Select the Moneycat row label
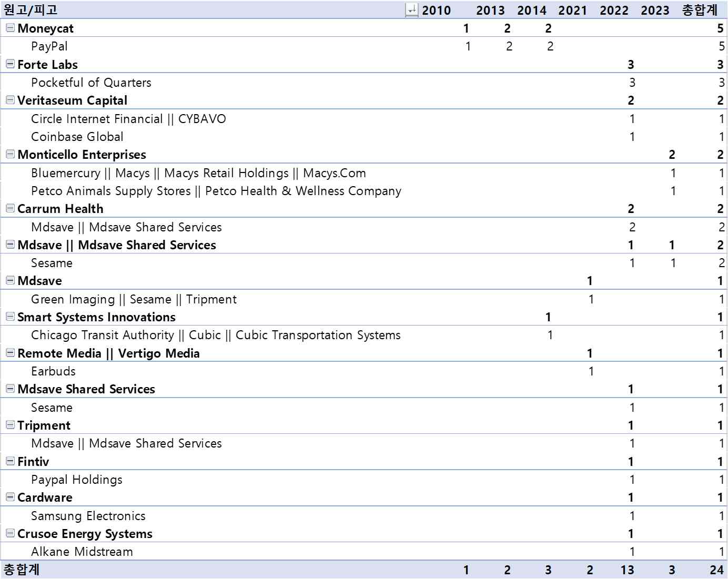The image size is (728, 579). pyautogui.click(x=45, y=28)
